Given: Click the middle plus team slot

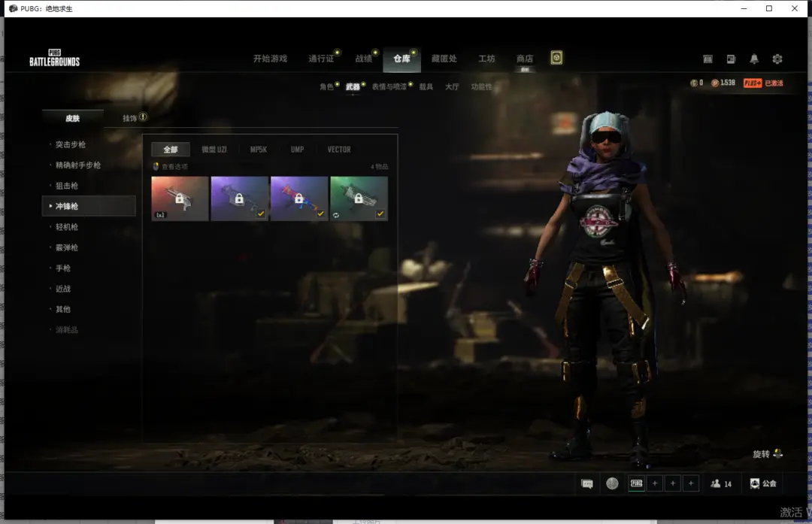Looking at the screenshot, I should click(673, 483).
